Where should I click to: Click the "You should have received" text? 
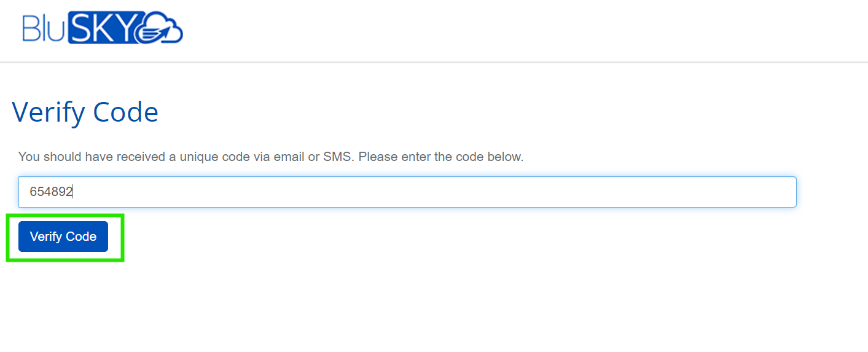pos(92,157)
